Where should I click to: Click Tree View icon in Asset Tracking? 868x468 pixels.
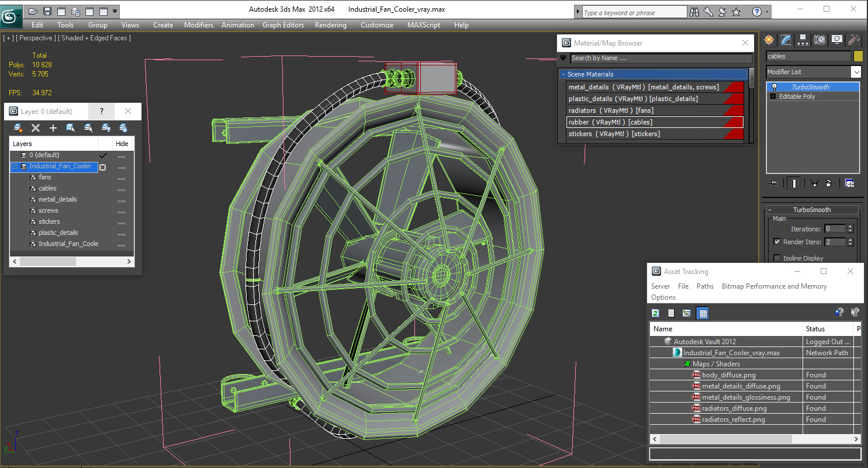click(686, 313)
